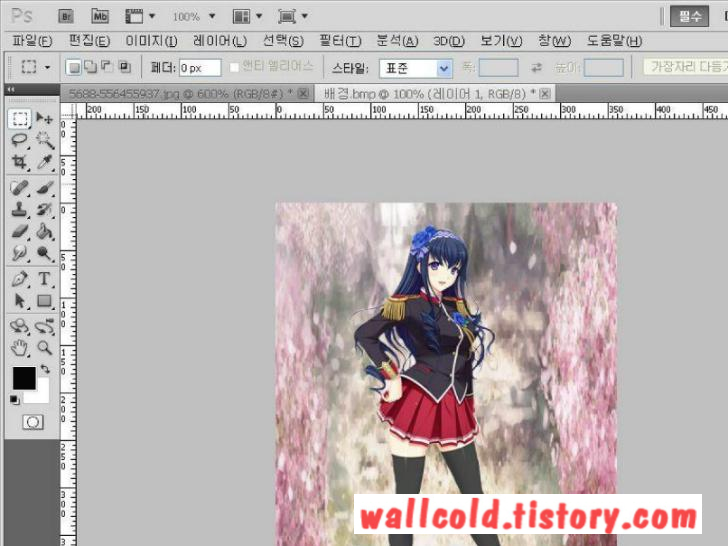Select the History Brush tool

[x=45, y=209]
